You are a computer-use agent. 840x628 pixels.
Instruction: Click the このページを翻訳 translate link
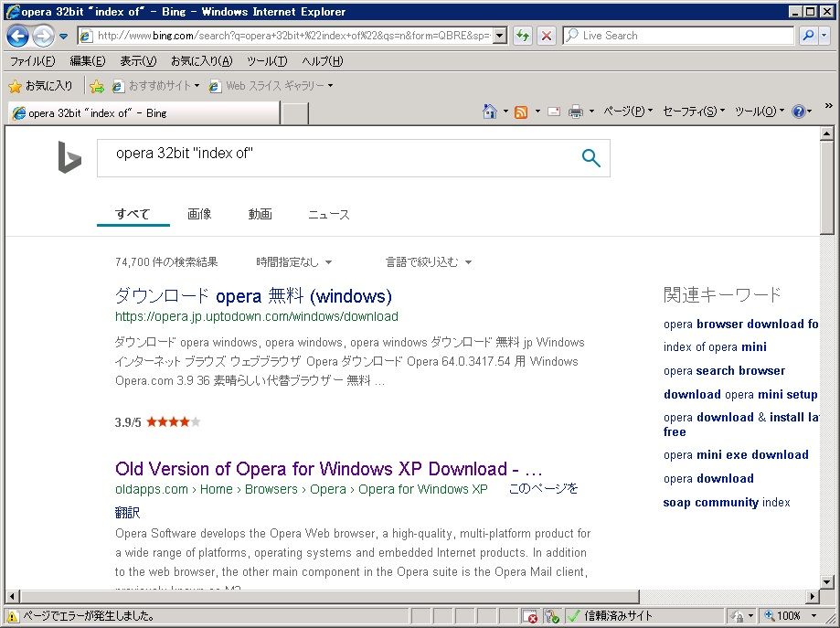543,489
